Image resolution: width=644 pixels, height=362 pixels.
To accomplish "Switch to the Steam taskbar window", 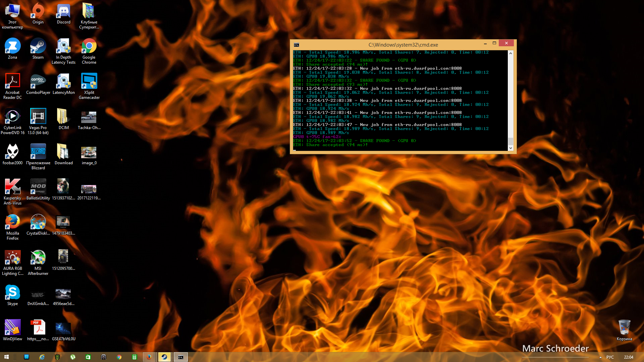I will 164,357.
